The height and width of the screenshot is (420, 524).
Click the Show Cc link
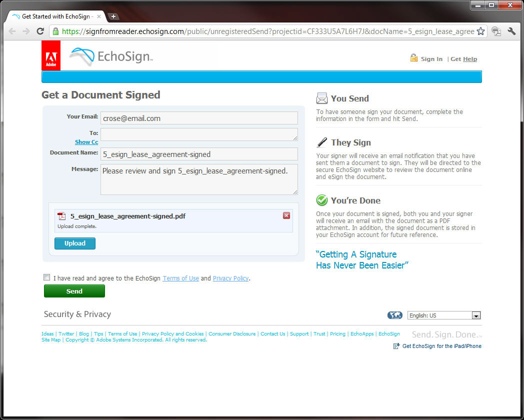(x=86, y=142)
